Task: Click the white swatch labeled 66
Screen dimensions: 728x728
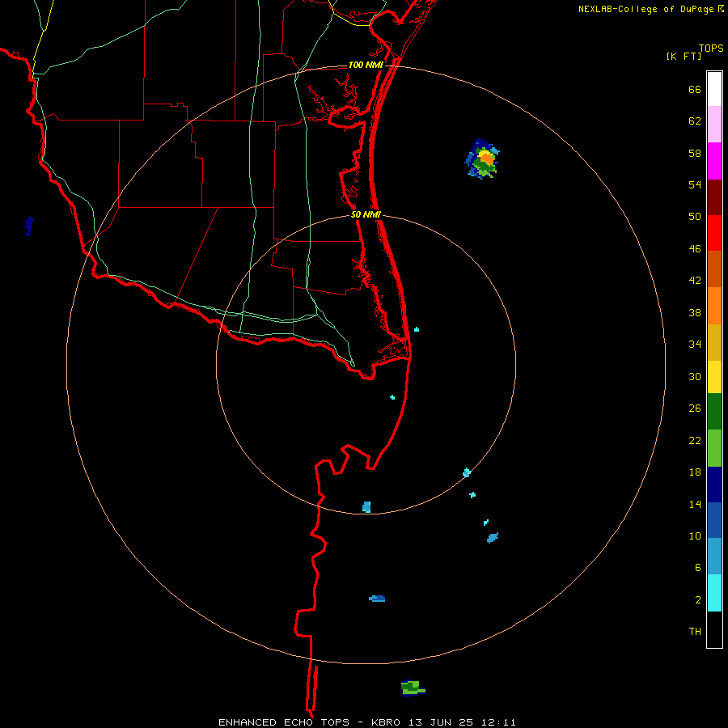Action: 714,89
